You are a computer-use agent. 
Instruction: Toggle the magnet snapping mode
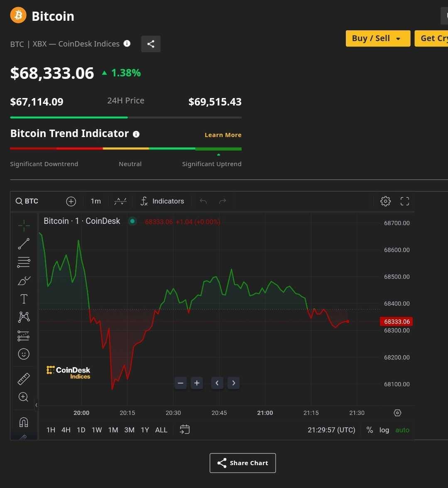click(24, 422)
